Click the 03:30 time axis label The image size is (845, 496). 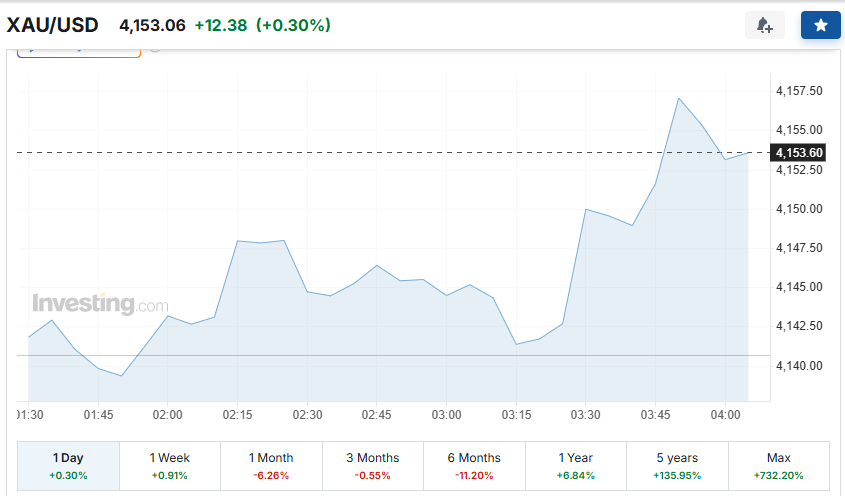pyautogui.click(x=586, y=415)
